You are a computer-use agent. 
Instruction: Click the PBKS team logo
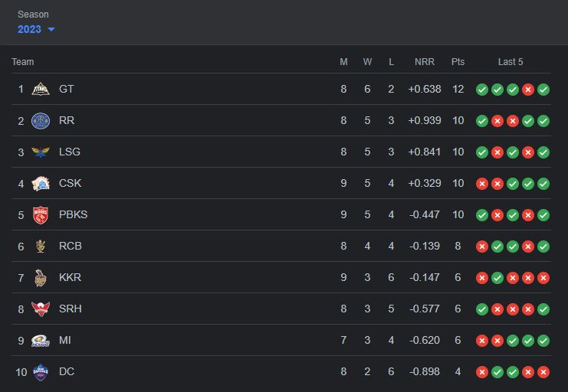pos(41,215)
